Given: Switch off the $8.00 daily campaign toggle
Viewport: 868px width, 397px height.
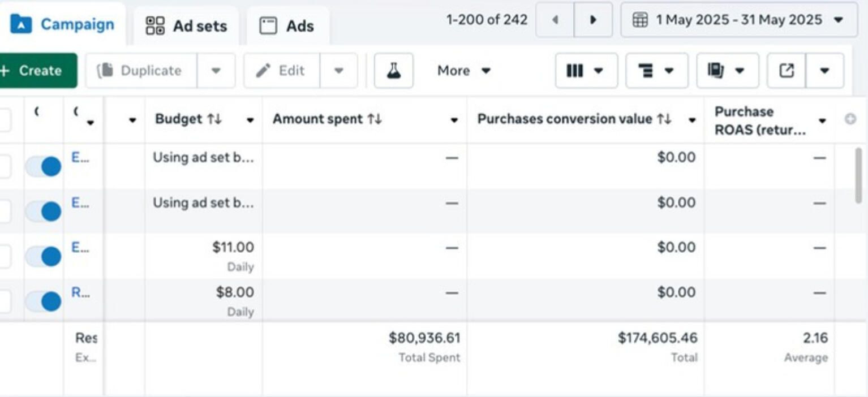Looking at the screenshot, I should [x=44, y=301].
